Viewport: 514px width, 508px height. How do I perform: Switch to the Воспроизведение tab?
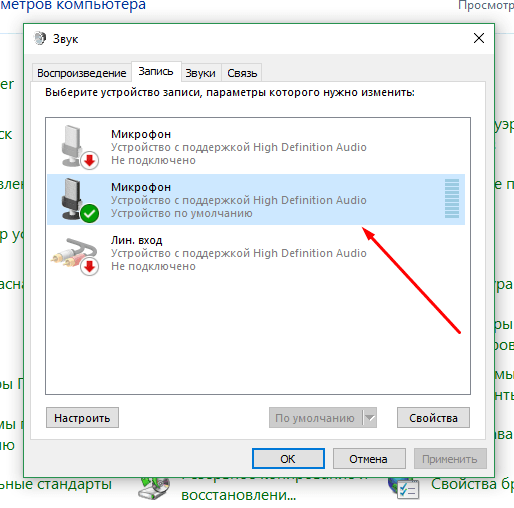pos(82,73)
